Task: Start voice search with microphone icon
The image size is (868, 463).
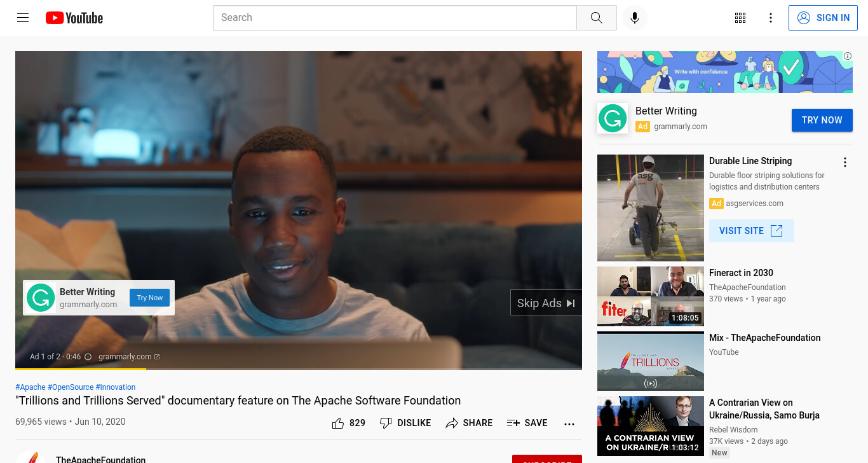Action: (x=634, y=18)
